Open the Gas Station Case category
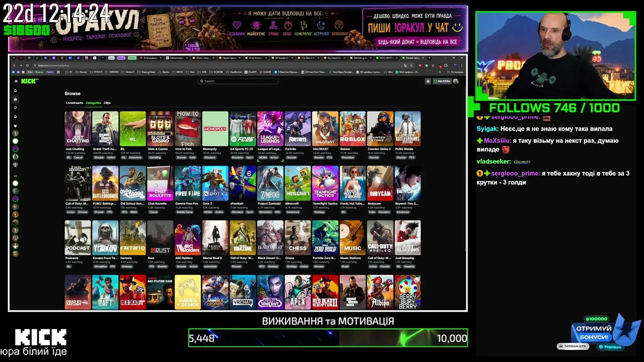 [x=160, y=292]
